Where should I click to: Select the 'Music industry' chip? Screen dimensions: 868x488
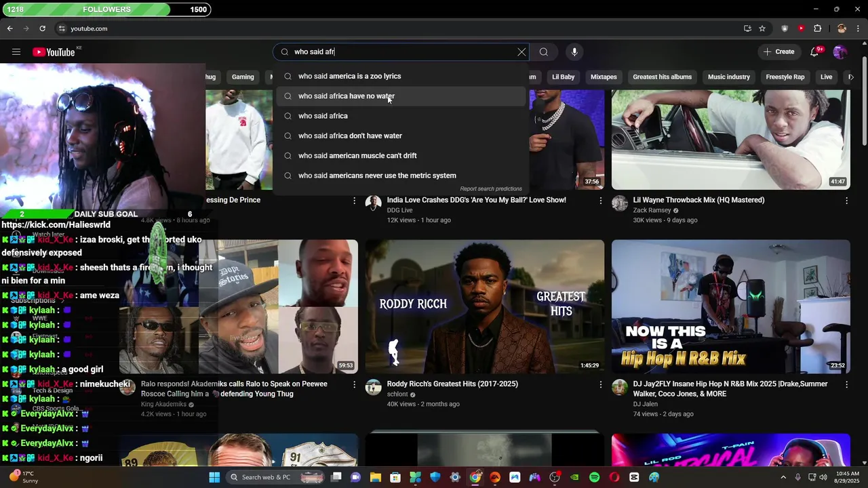click(x=729, y=77)
